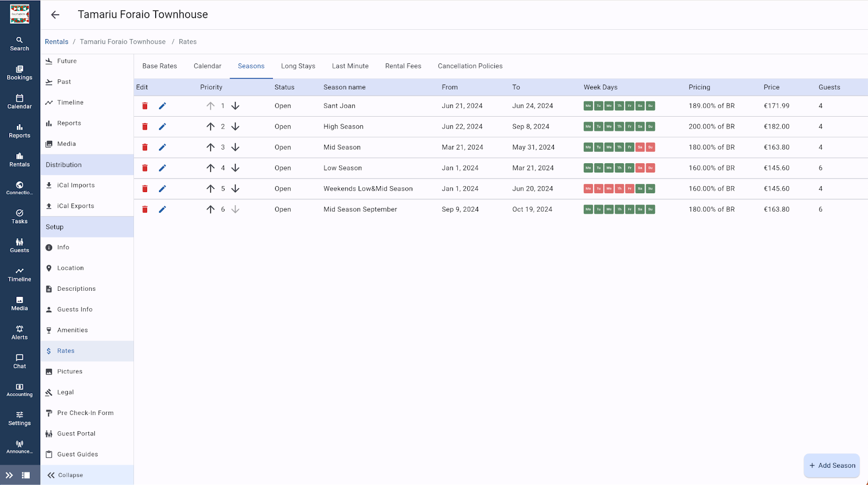Viewport: 868px width, 485px height.
Task: Follow the Rentals breadcrumb link
Action: pos(56,42)
